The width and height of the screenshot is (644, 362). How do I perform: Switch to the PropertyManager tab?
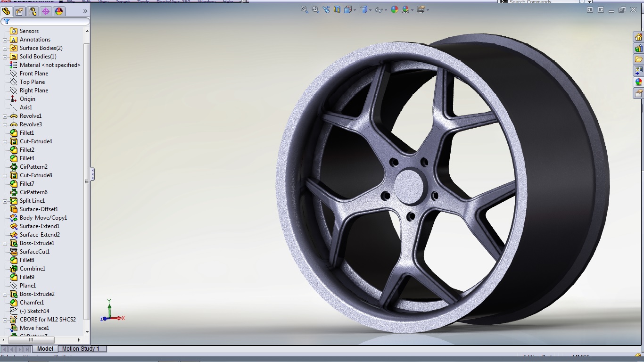[19, 11]
